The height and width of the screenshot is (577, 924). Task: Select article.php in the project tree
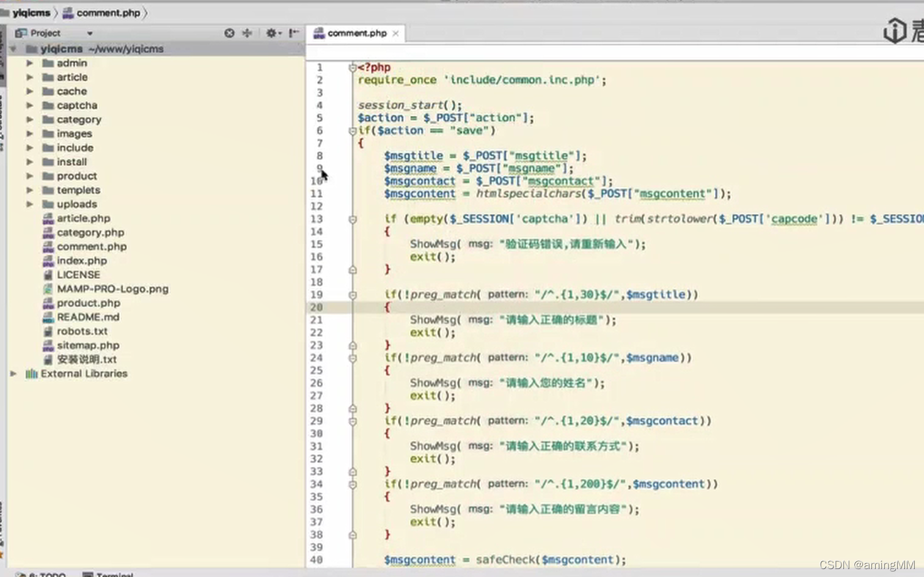84,218
